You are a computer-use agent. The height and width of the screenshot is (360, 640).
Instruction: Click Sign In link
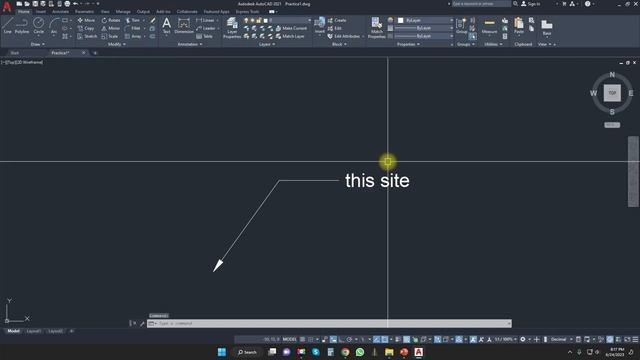pos(531,4)
